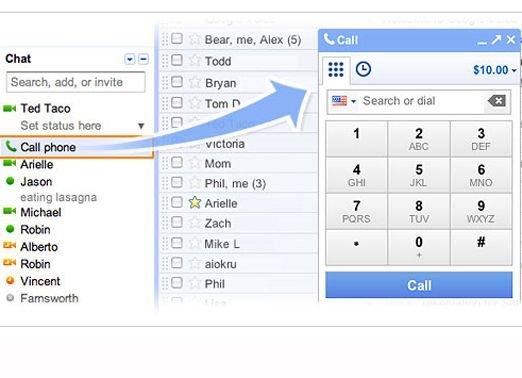Open the country flag dropdown
The width and height of the screenshot is (522, 378).
[x=344, y=101]
